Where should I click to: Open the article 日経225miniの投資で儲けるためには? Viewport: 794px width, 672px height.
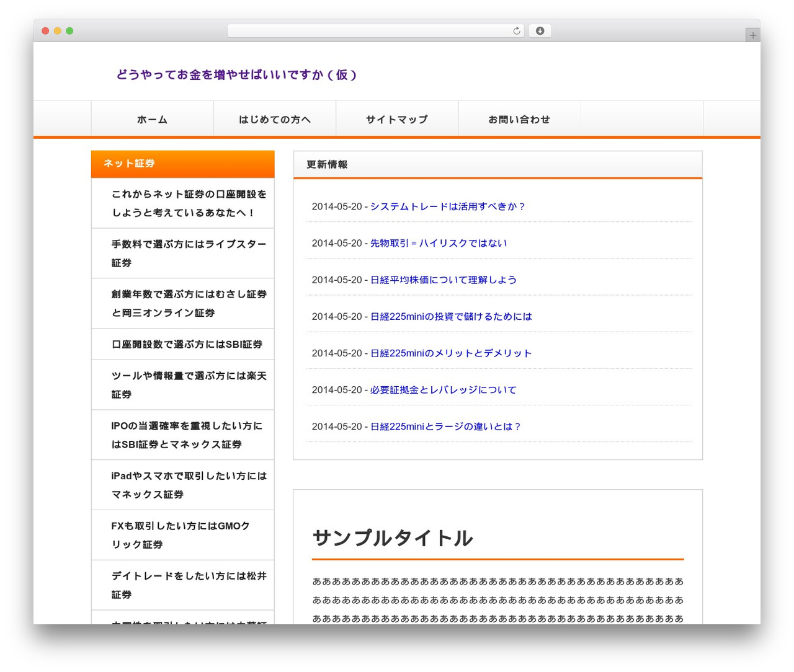coord(451,316)
